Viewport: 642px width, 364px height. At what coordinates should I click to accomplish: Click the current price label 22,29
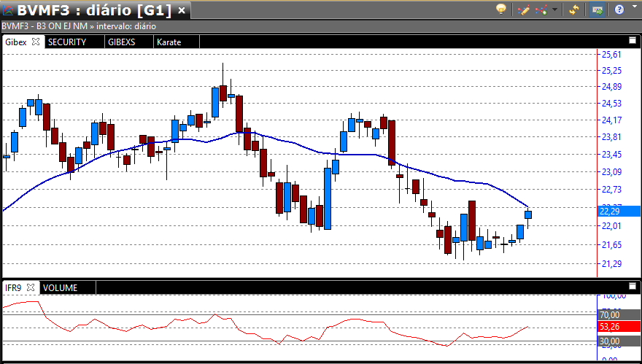610,211
